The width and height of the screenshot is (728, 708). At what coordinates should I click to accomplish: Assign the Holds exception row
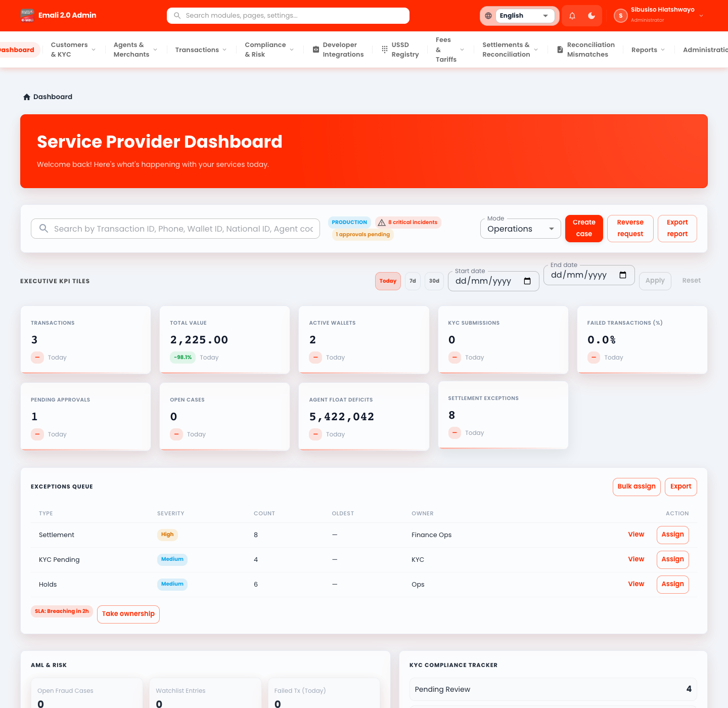673,585
